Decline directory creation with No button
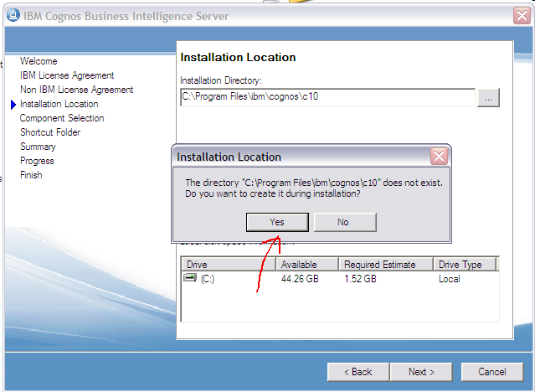 345,222
